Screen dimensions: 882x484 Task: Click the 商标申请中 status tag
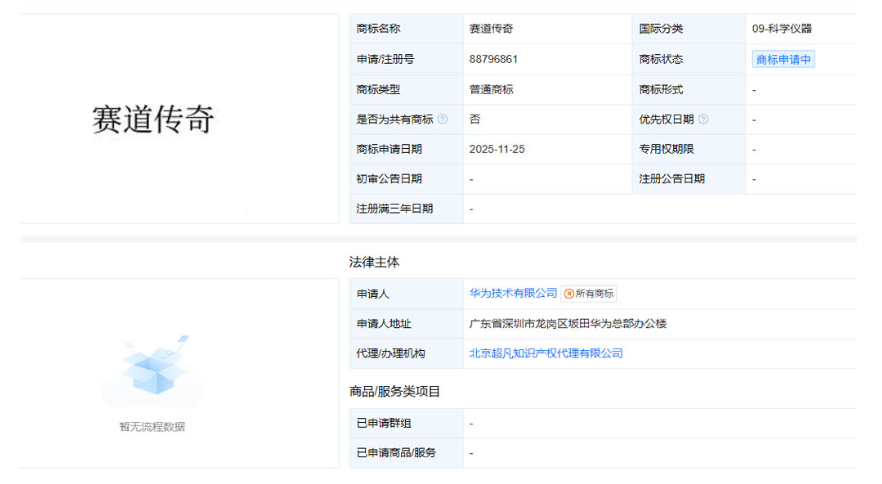tap(784, 59)
